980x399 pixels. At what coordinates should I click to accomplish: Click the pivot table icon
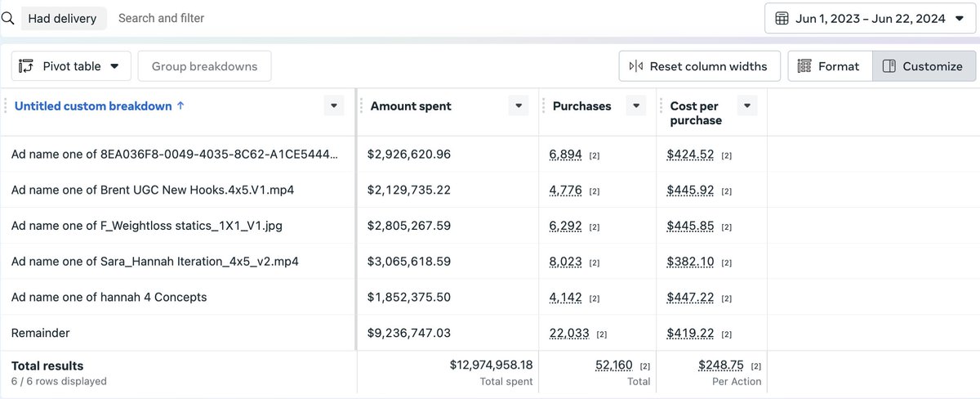pos(26,66)
